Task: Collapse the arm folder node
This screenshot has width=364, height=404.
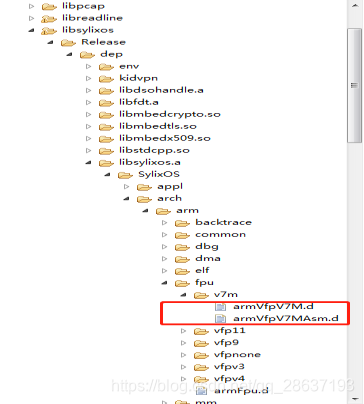Action: coord(146,211)
